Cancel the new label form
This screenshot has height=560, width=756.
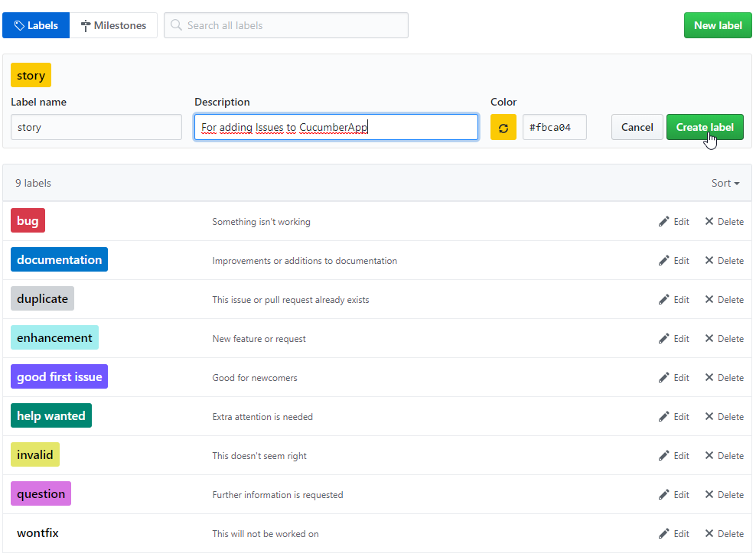(x=637, y=128)
